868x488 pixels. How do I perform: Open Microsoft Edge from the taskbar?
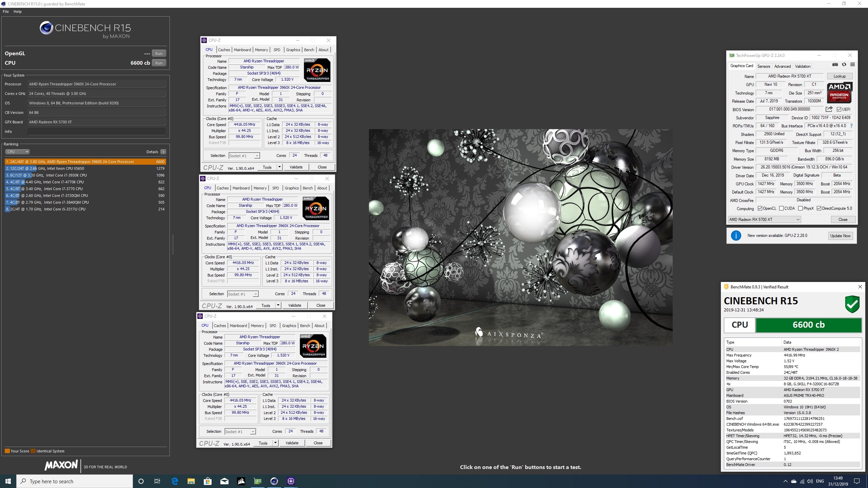click(174, 481)
